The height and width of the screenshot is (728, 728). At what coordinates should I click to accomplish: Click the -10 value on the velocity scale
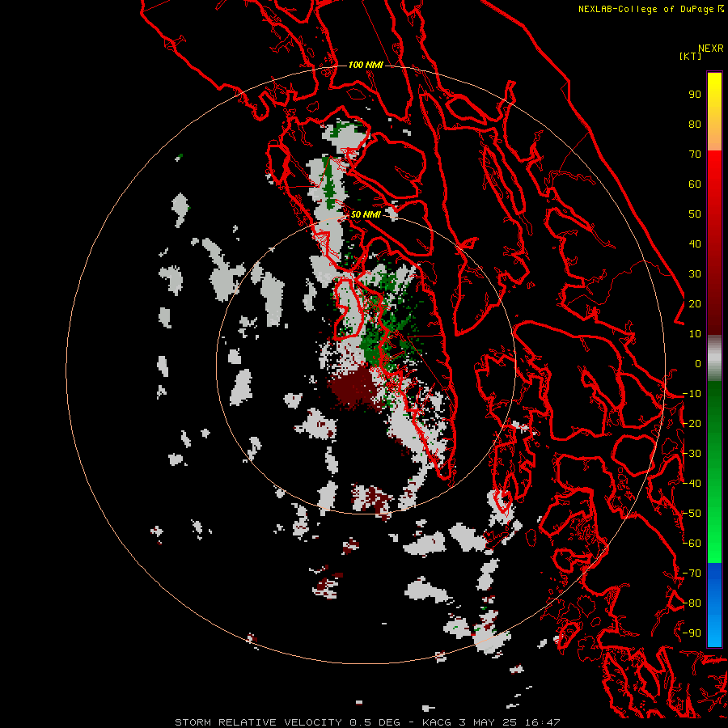pos(692,394)
